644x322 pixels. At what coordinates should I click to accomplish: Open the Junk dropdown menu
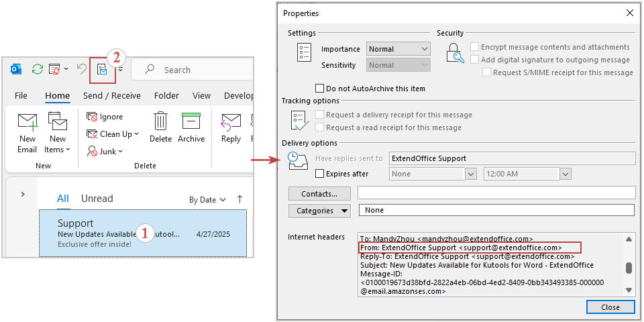pos(105,152)
